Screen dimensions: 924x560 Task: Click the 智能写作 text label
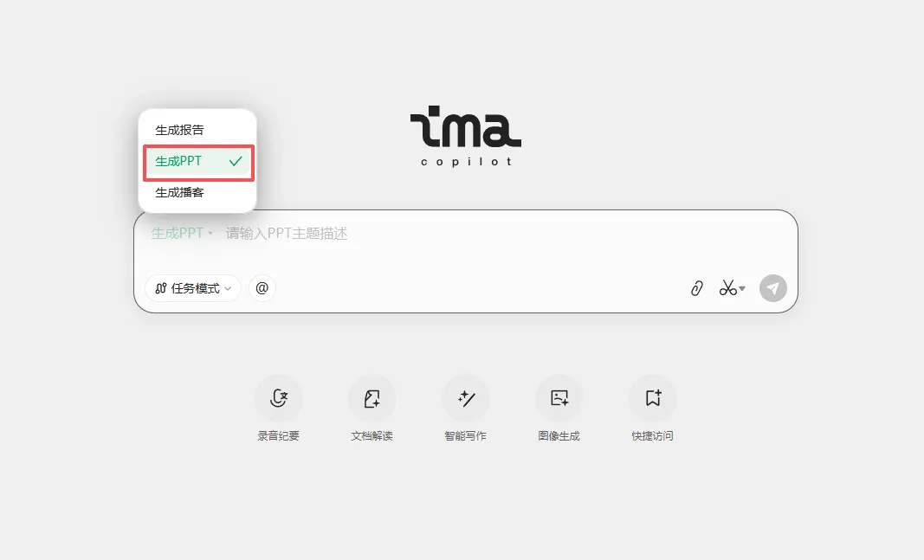(x=466, y=436)
